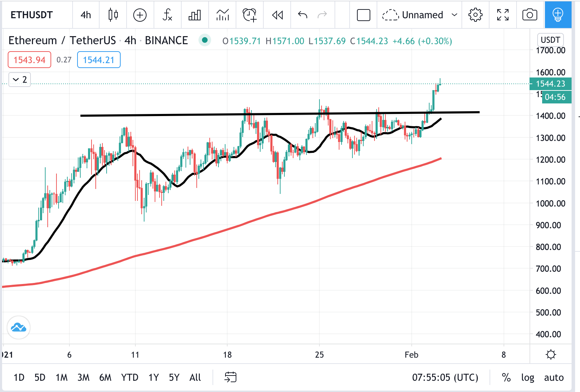Open the candlestick chart style selector

(113, 15)
